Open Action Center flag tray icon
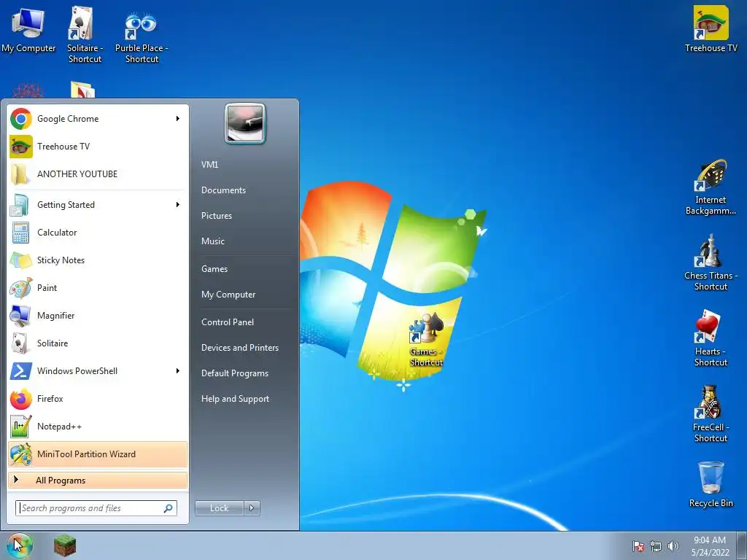Viewport: 747px width, 560px height. (x=638, y=546)
